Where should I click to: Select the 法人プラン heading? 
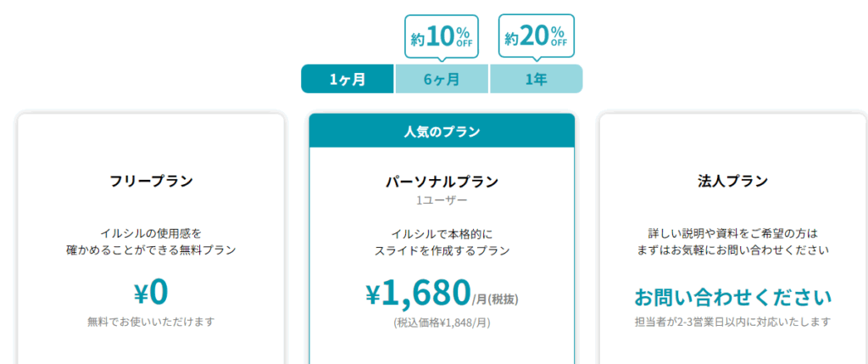pyautogui.click(x=732, y=181)
